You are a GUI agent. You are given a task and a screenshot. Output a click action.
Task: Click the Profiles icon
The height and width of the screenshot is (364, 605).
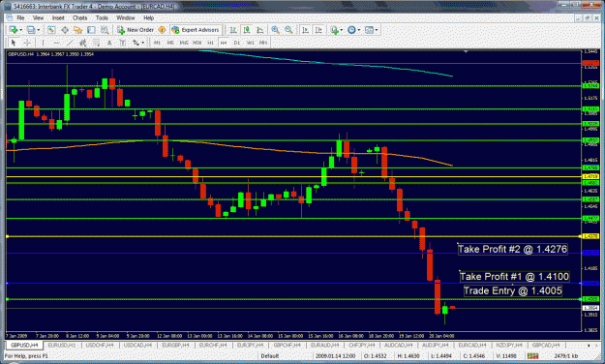(31, 30)
